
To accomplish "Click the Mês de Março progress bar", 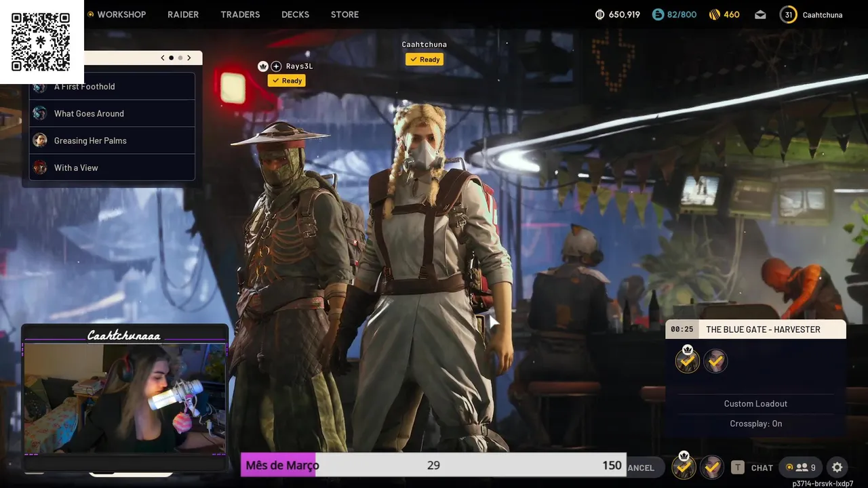I will point(433,465).
